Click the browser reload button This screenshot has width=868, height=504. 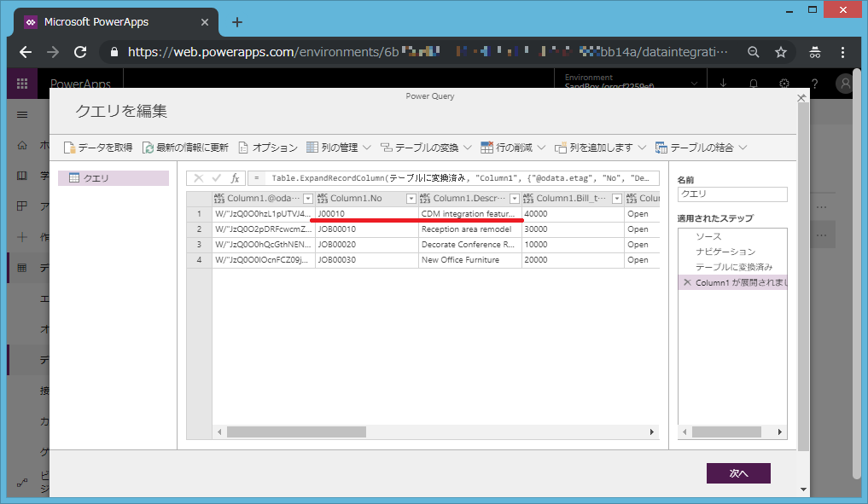pyautogui.click(x=80, y=52)
